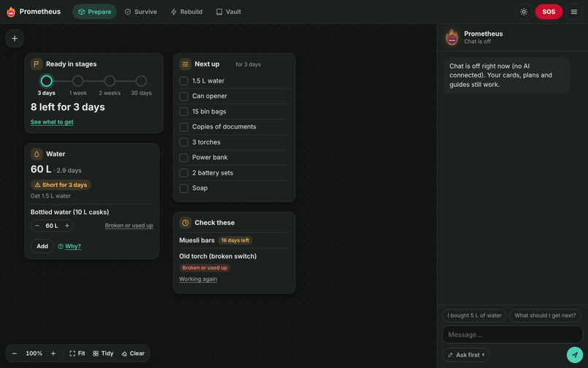
Task: Switch to the Vault tab
Action: pos(228,12)
